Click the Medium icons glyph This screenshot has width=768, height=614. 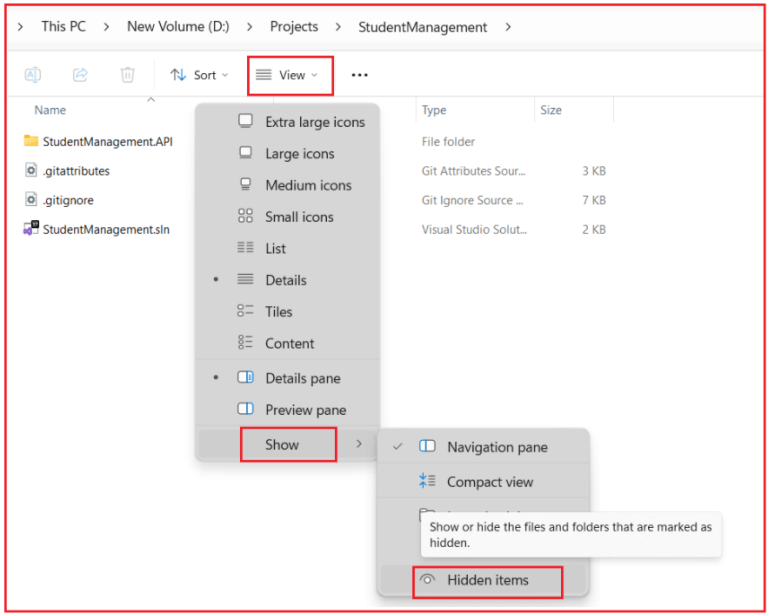pyautogui.click(x=245, y=184)
